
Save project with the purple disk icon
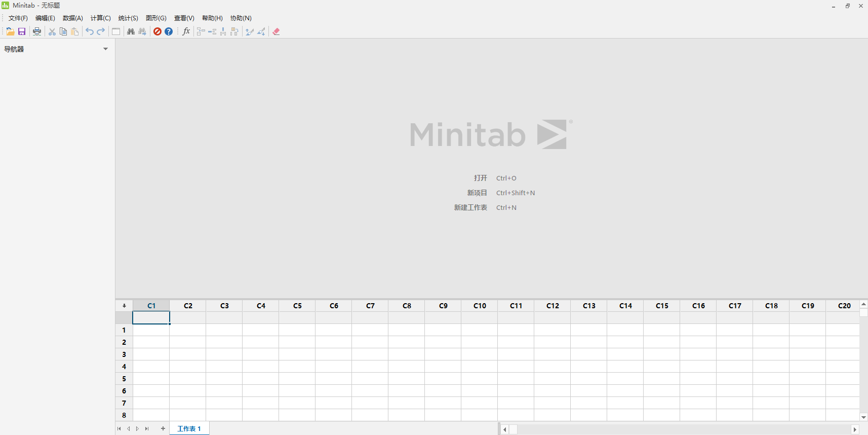tap(22, 31)
